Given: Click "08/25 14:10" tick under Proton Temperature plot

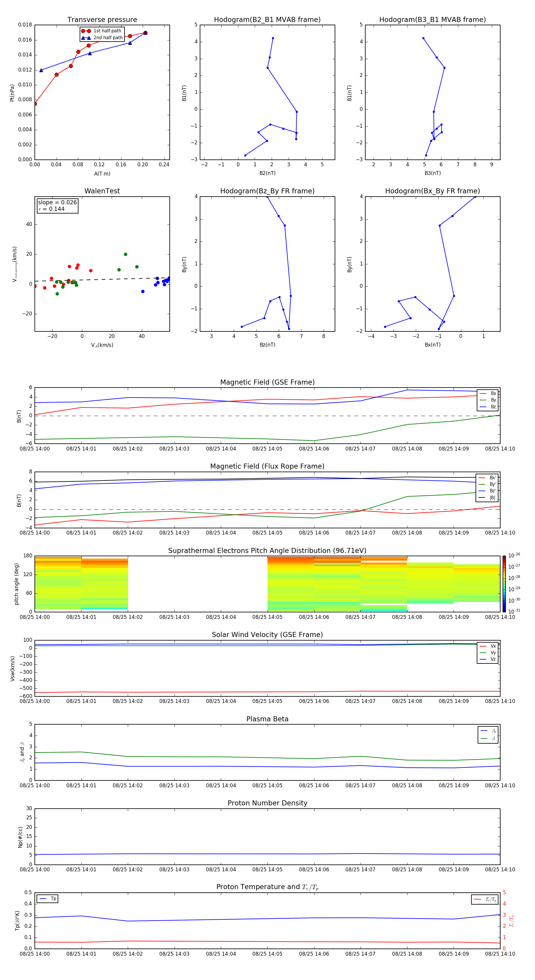Looking at the screenshot, I should pyautogui.click(x=500, y=954).
